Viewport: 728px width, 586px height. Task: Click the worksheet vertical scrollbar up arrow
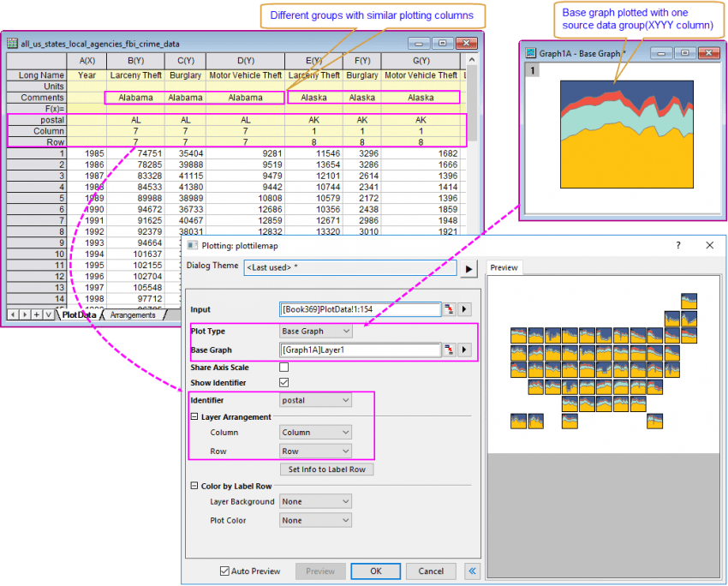click(x=472, y=60)
